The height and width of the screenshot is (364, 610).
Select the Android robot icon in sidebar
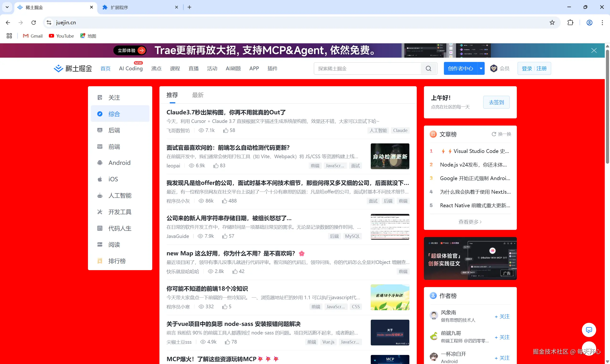pyautogui.click(x=100, y=163)
